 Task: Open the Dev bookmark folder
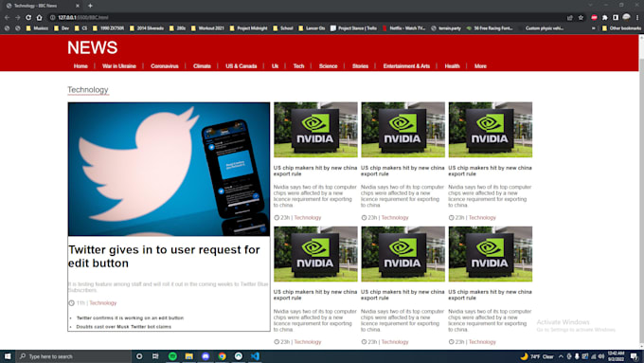click(62, 28)
